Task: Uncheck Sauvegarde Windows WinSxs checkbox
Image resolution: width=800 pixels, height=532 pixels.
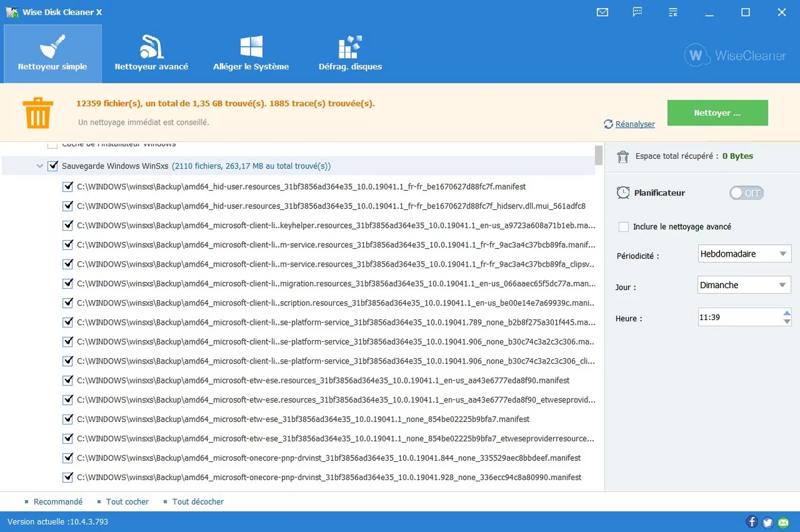Action: [53, 166]
